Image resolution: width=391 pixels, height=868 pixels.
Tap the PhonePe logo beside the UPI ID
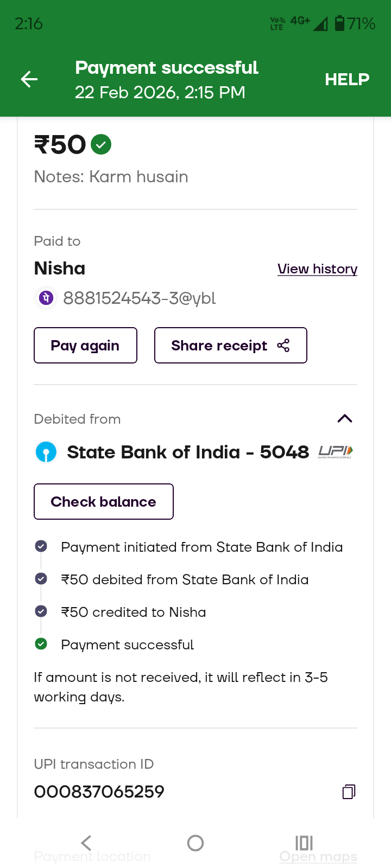pyautogui.click(x=46, y=298)
